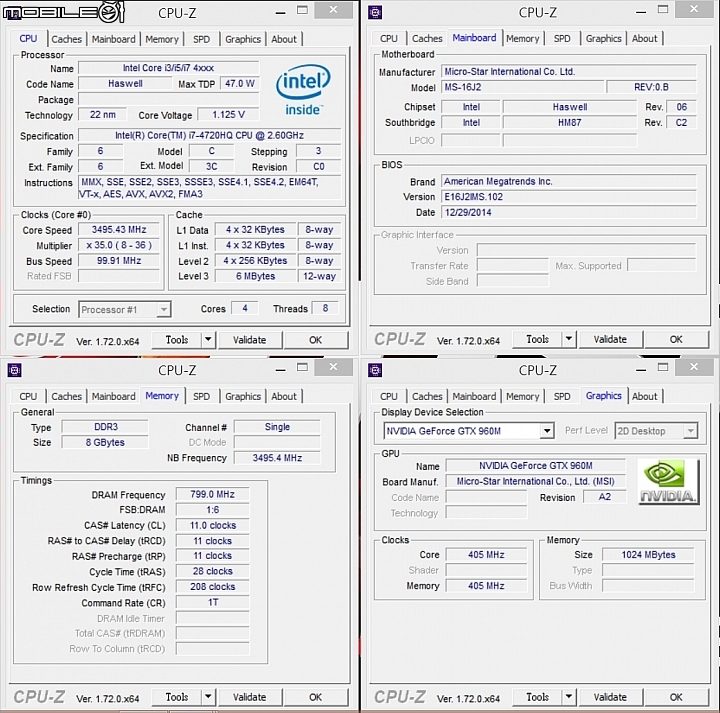Select Mainboard tab in Graphics window
Screen dimensions: 720x713
[474, 396]
